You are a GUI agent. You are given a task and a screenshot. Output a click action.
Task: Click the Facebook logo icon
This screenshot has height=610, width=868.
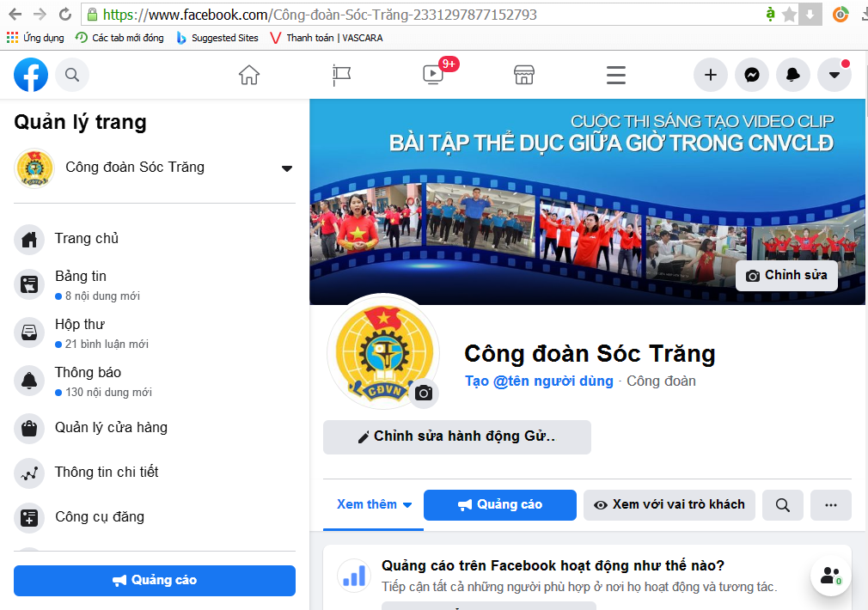(31, 75)
